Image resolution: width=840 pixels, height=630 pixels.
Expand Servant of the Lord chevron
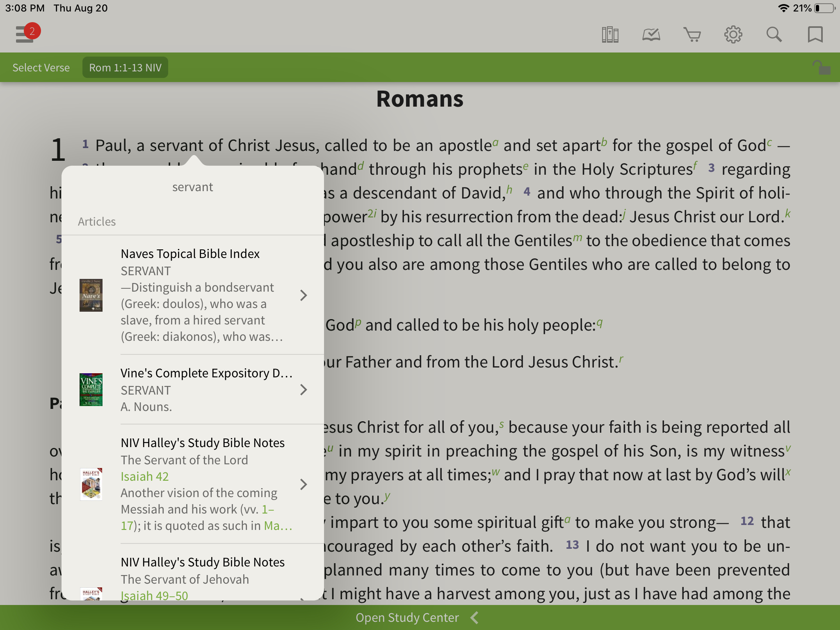point(304,484)
